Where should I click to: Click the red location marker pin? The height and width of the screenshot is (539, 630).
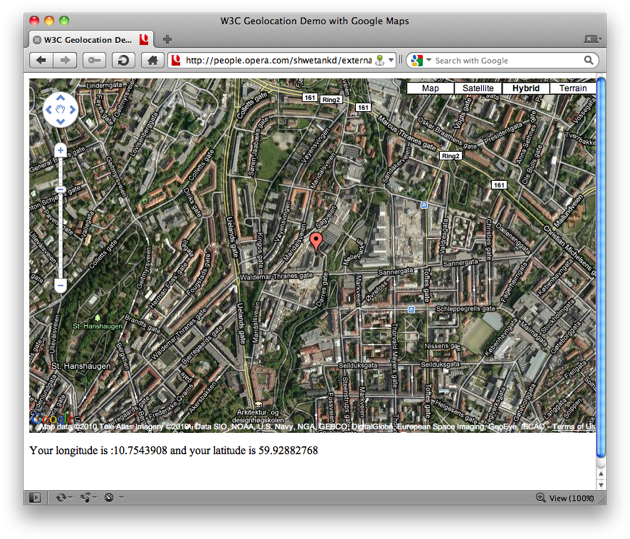[316, 242]
